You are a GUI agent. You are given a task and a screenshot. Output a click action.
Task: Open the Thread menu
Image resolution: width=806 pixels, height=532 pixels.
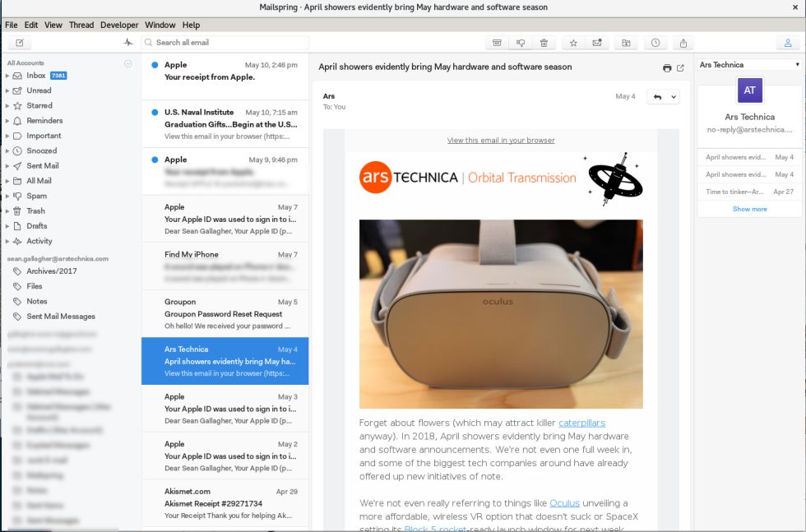(81, 25)
